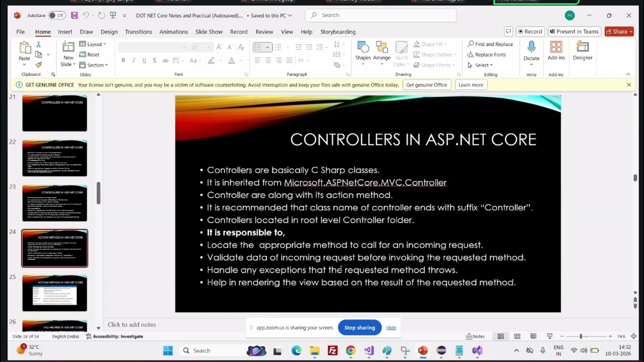Open the Comments speech-bubble icon
Image resolution: width=644 pixels, height=362 pixels.
(x=509, y=31)
